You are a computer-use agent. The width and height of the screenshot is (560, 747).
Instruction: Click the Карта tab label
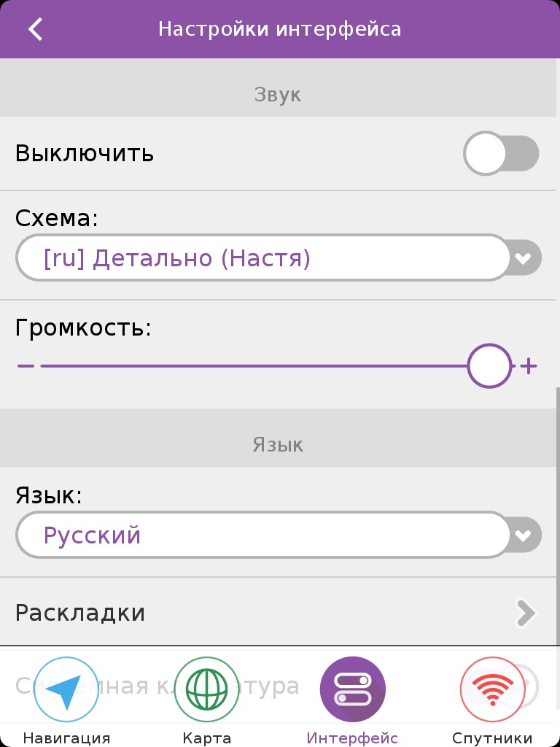[x=206, y=738]
